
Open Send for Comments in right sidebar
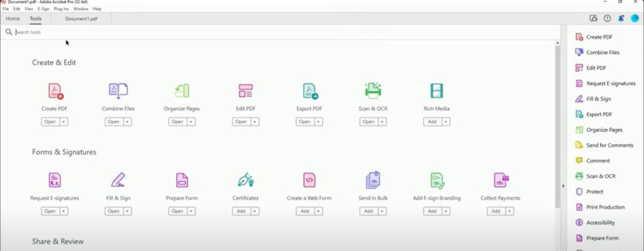(604, 145)
